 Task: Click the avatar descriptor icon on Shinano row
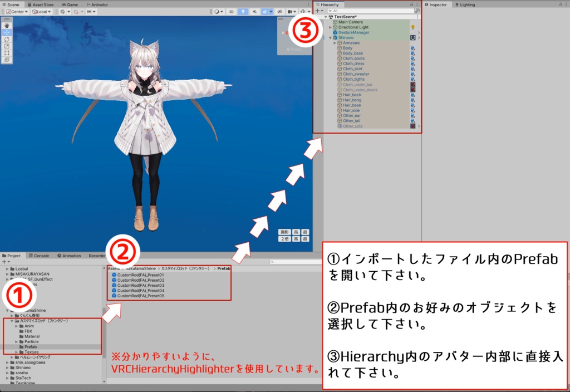(x=412, y=37)
